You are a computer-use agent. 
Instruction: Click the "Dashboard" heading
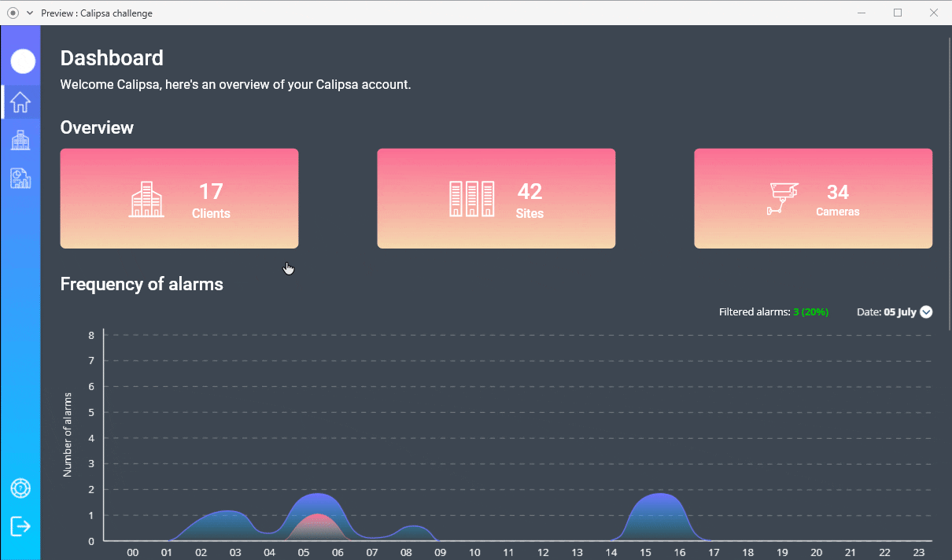click(x=112, y=58)
